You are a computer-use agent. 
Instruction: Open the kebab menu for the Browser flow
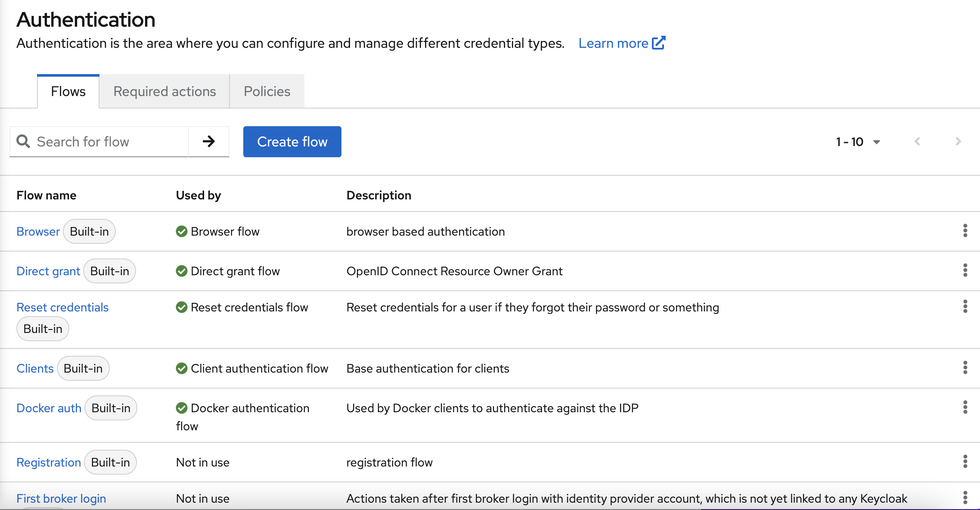[x=966, y=231]
